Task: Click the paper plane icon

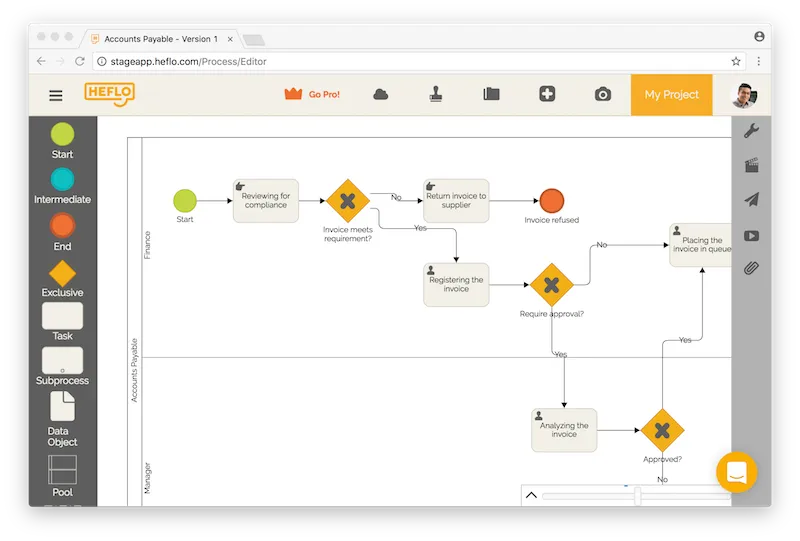Action: [752, 200]
